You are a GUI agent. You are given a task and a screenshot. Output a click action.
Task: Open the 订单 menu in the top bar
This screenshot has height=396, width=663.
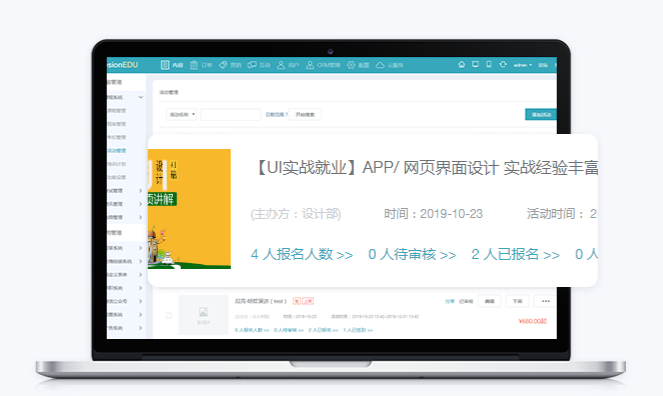(201, 65)
